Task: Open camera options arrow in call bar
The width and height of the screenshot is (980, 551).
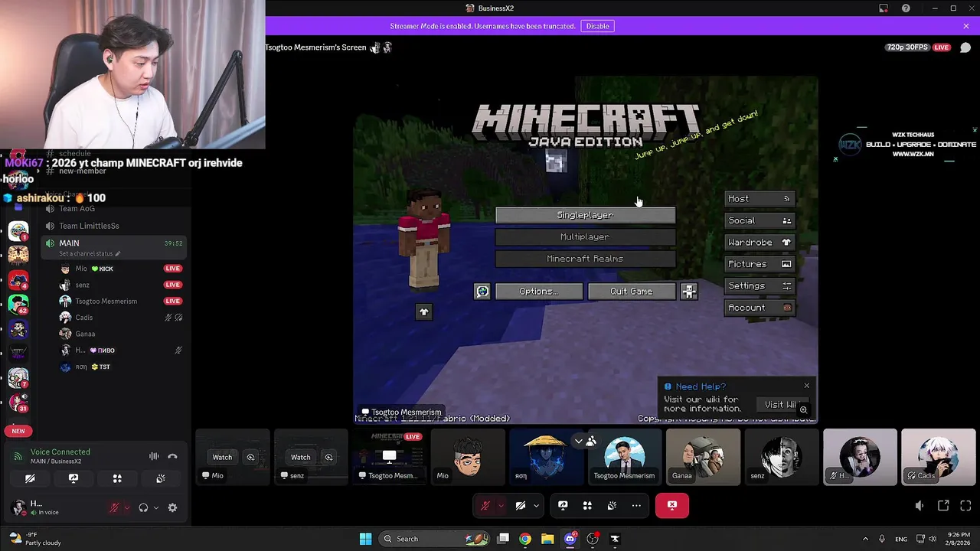Action: pyautogui.click(x=536, y=505)
